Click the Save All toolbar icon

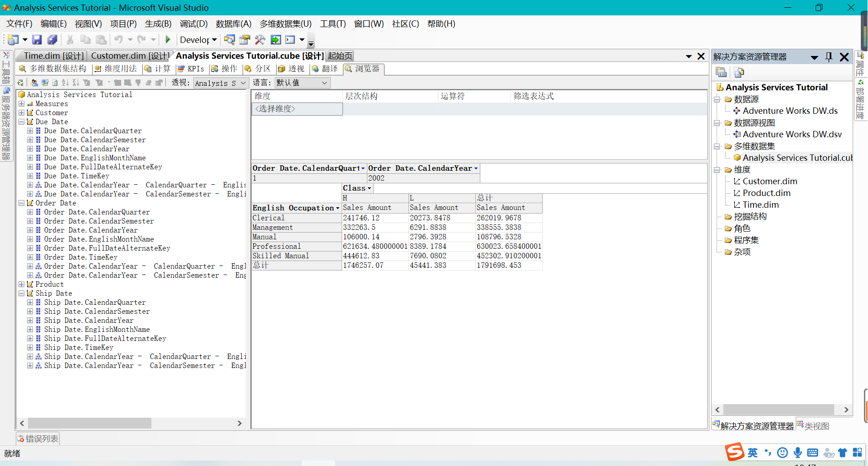(x=52, y=40)
